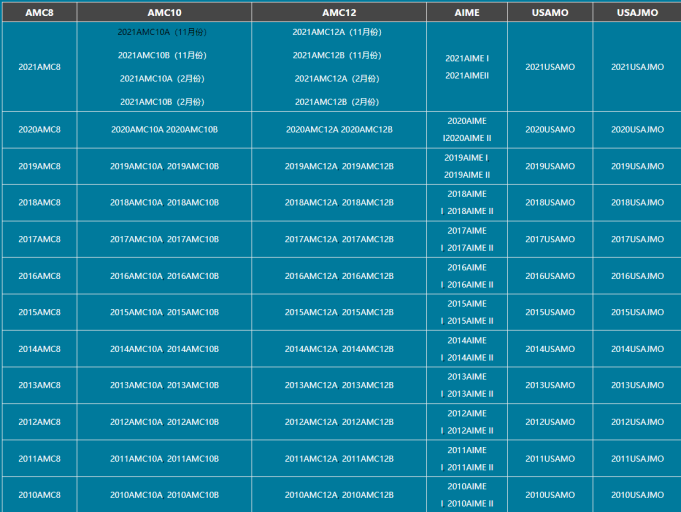
Task: Open the 2020AMC12A link
Action: tap(312, 129)
